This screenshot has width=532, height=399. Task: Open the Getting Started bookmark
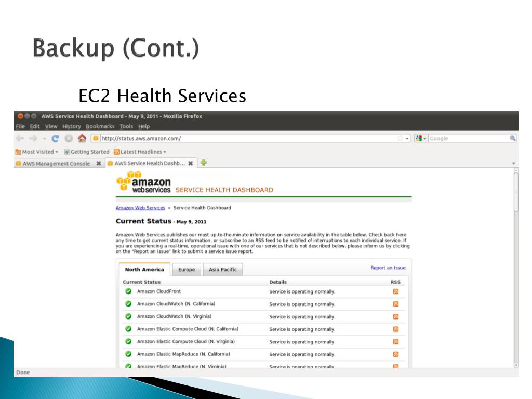click(x=87, y=152)
